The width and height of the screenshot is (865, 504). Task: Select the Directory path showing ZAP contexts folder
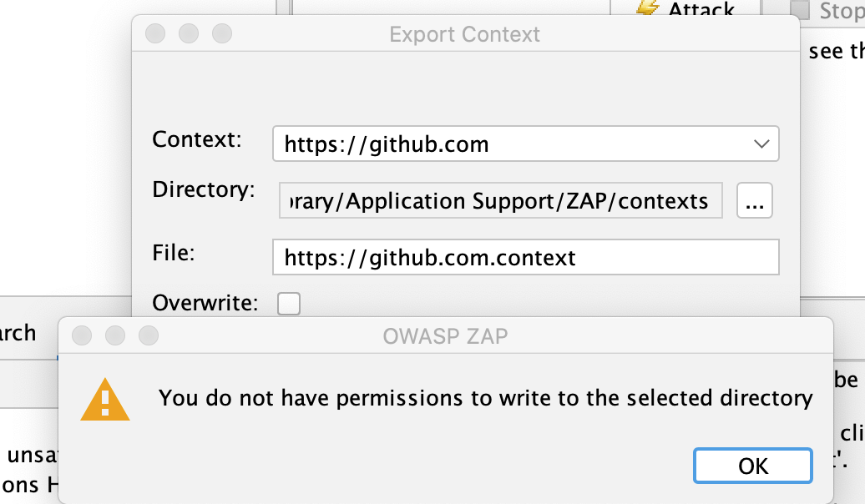coord(501,200)
